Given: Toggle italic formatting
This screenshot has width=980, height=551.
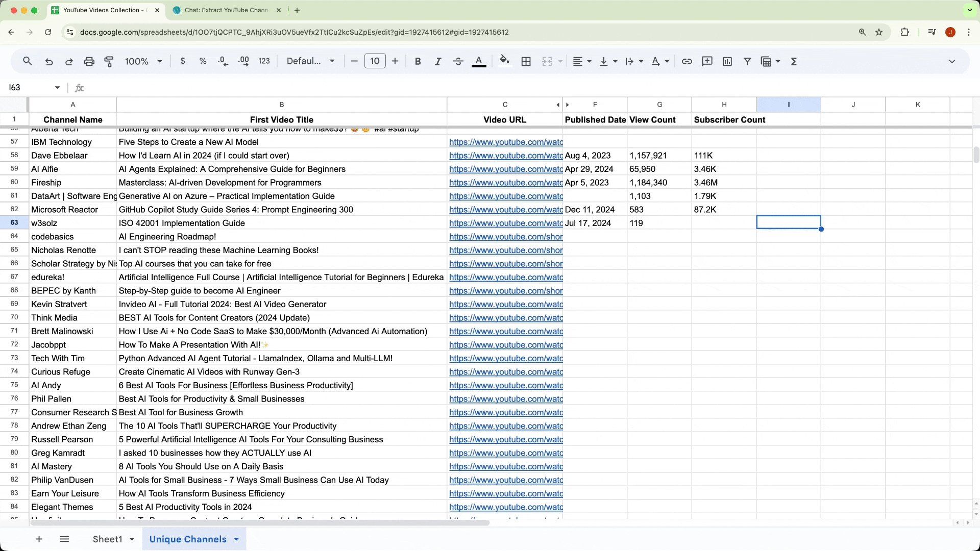Looking at the screenshot, I should tap(437, 61).
